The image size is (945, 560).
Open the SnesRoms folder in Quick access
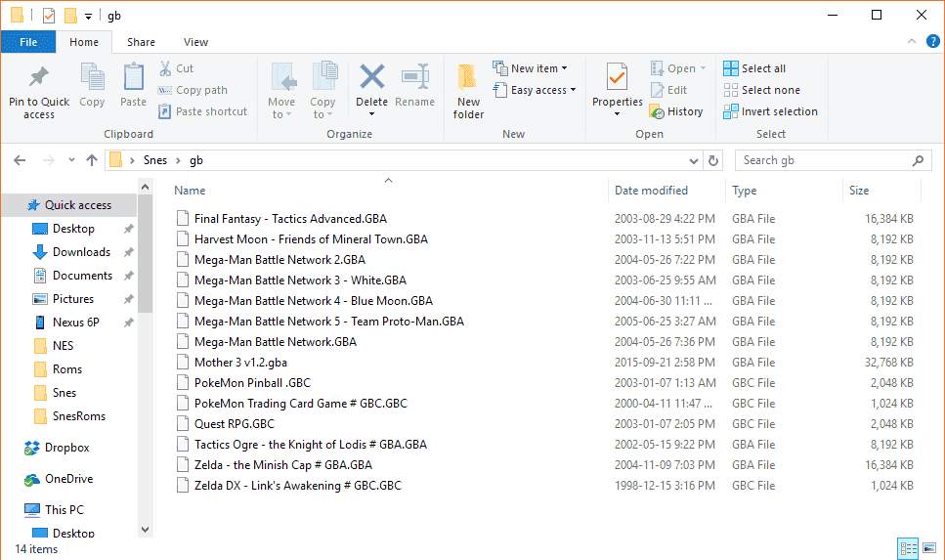click(x=68, y=416)
